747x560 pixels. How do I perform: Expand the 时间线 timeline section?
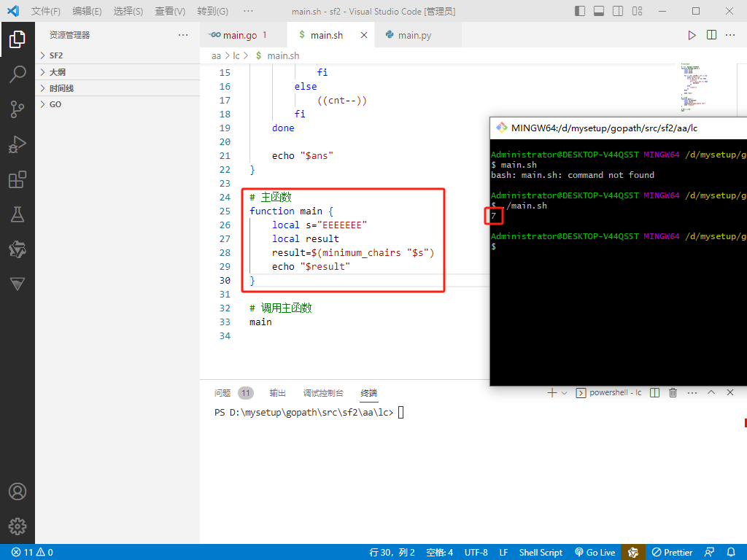pyautogui.click(x=117, y=88)
